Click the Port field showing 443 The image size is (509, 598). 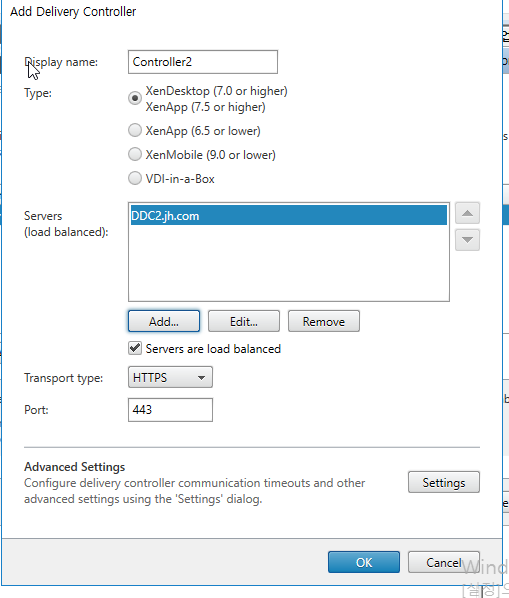click(x=170, y=410)
